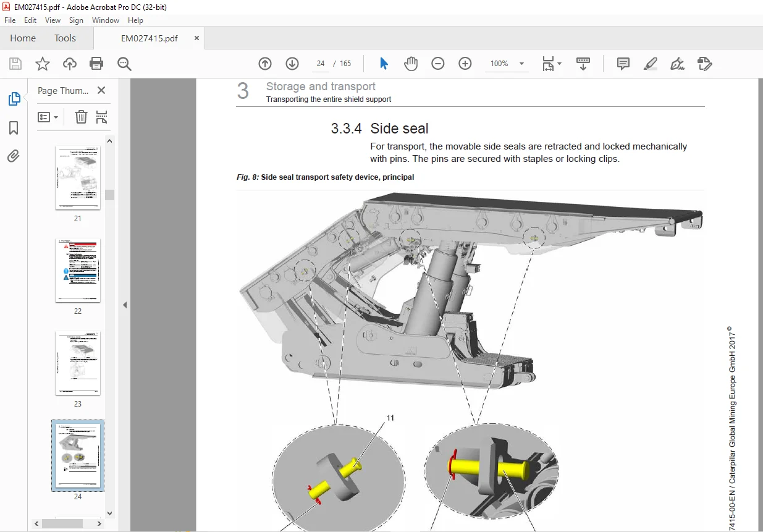The image size is (763, 532).
Task: Print the file with the printer icon
Action: 96,64
